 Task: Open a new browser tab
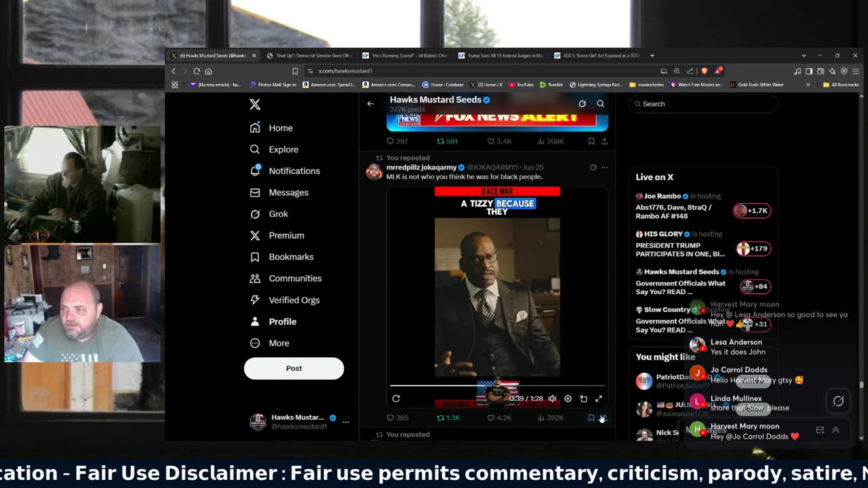[652, 56]
